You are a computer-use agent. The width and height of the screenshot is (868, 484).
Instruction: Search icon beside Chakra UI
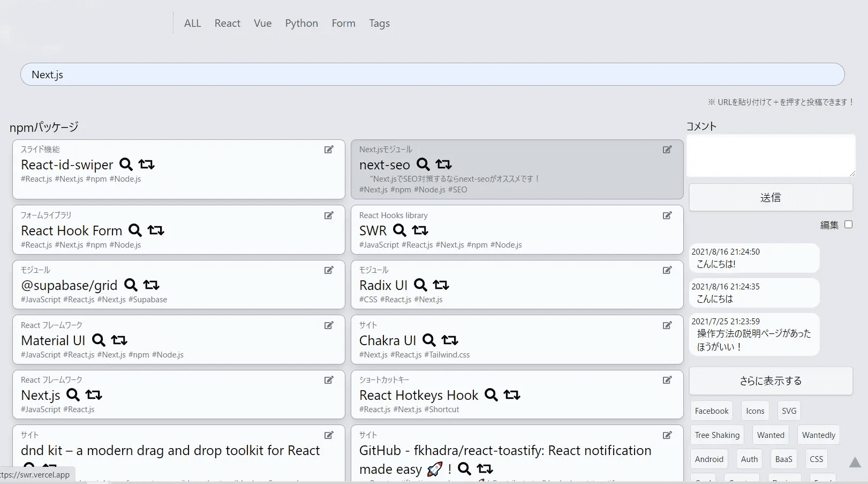point(429,340)
